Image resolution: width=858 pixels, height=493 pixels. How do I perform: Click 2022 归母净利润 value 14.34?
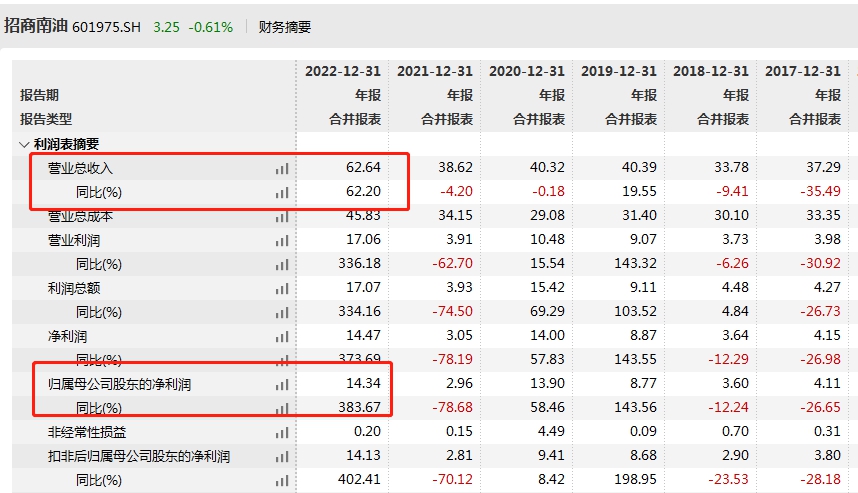click(363, 384)
